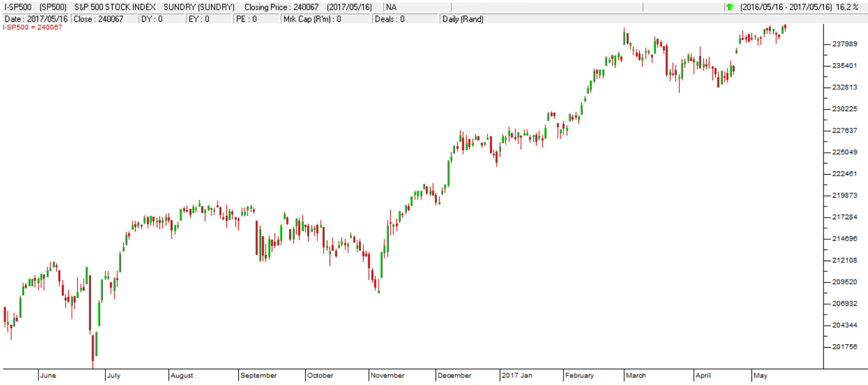Click the Daily (Rand) period field
Image resolution: width=868 pixels, height=385 pixels.
462,19
